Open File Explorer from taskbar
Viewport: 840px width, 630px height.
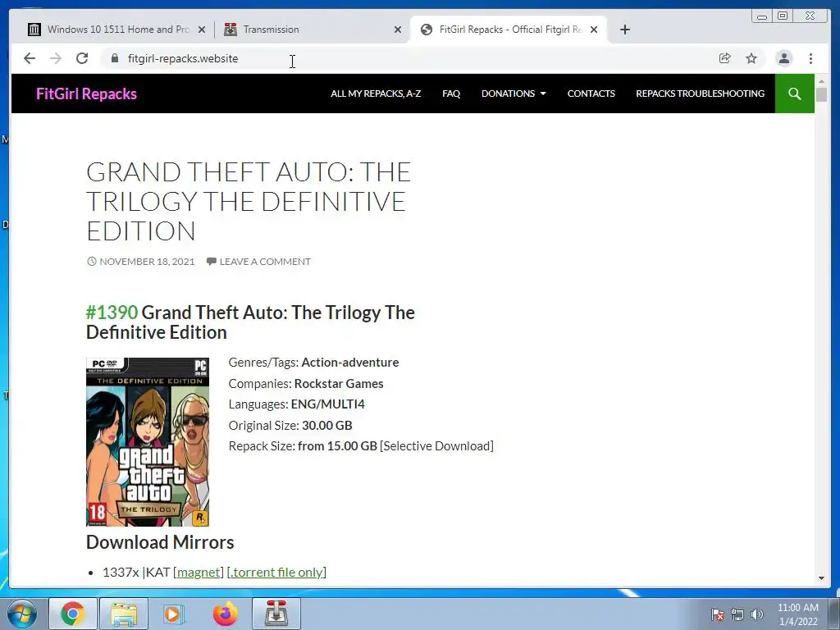[x=124, y=614]
